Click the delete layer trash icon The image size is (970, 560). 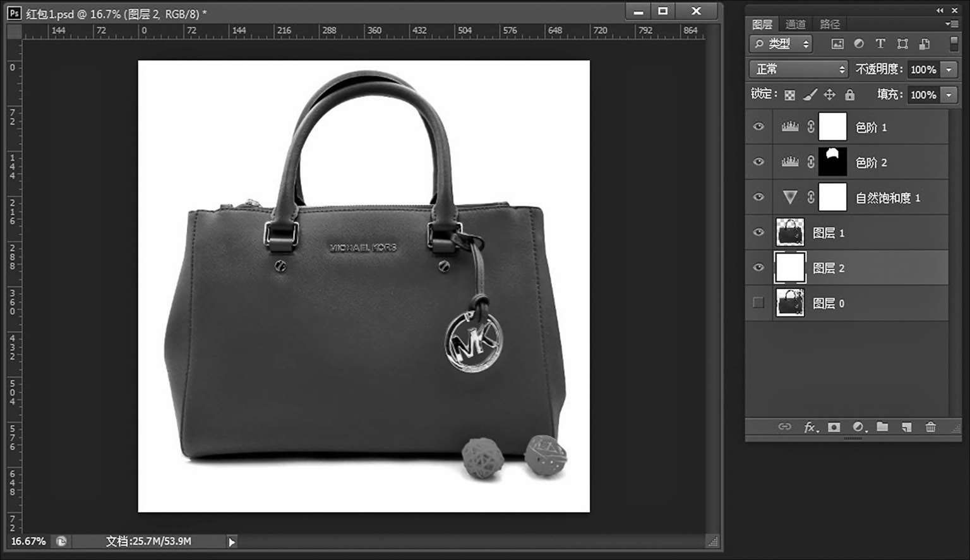coord(930,427)
